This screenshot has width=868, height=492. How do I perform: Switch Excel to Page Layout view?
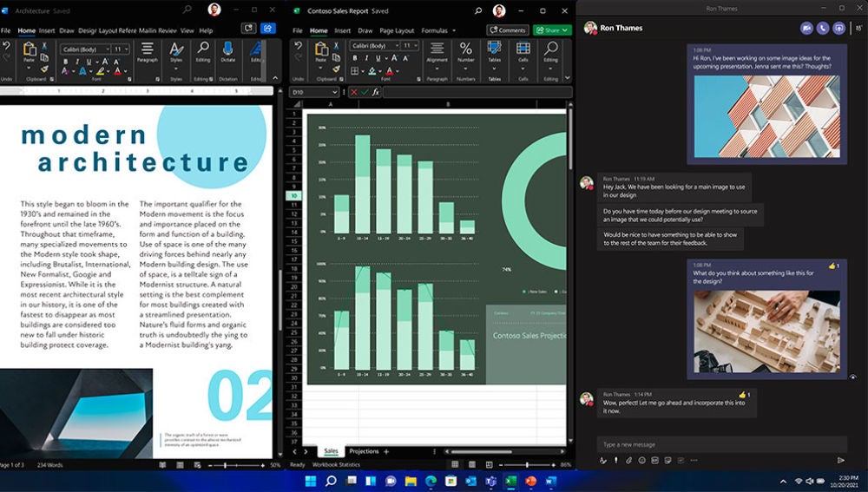pos(471,464)
